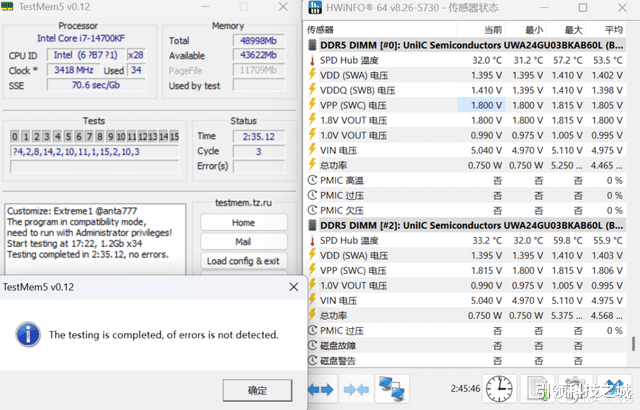Select the 总功率 row with max 5.375
This screenshot has height=410, width=640.
click(466, 316)
